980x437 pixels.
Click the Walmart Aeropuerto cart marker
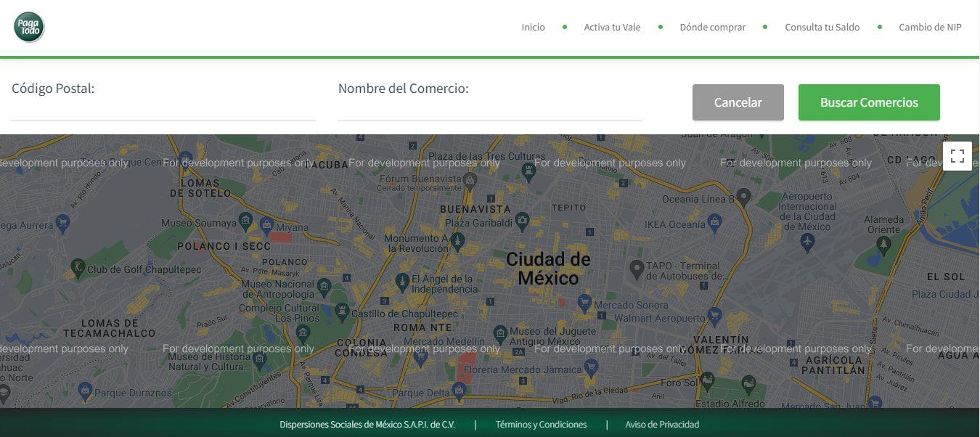click(x=714, y=315)
